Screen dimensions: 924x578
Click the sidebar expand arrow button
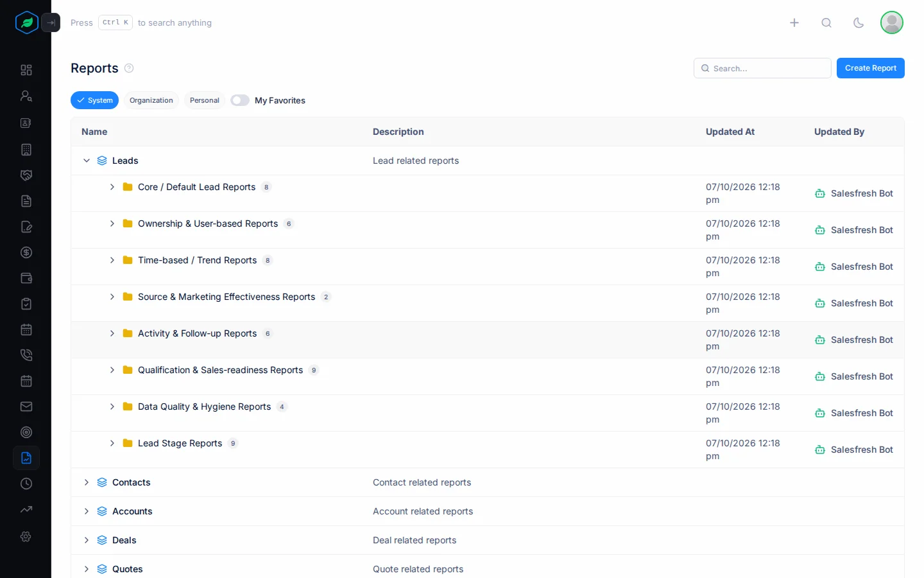point(51,22)
